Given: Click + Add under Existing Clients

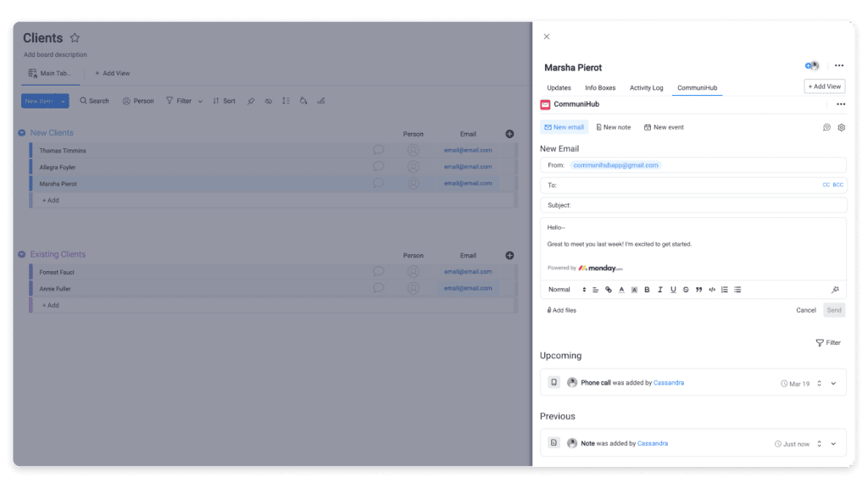Looking at the screenshot, I should (50, 305).
